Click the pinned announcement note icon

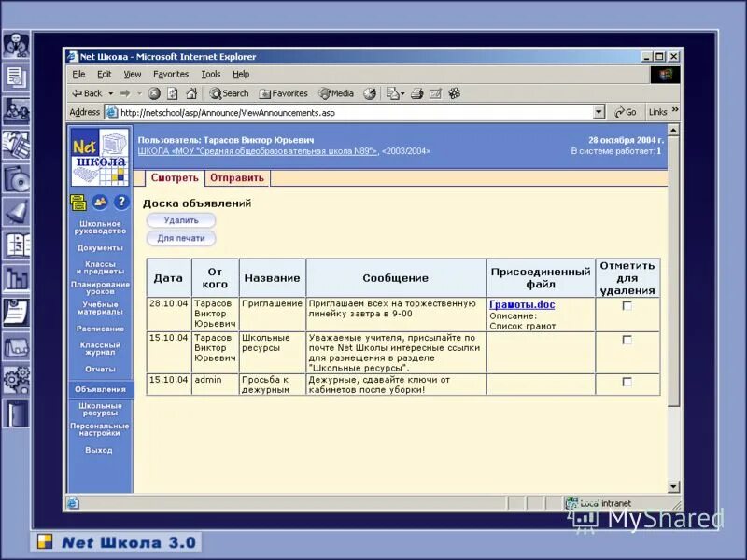tap(16, 313)
